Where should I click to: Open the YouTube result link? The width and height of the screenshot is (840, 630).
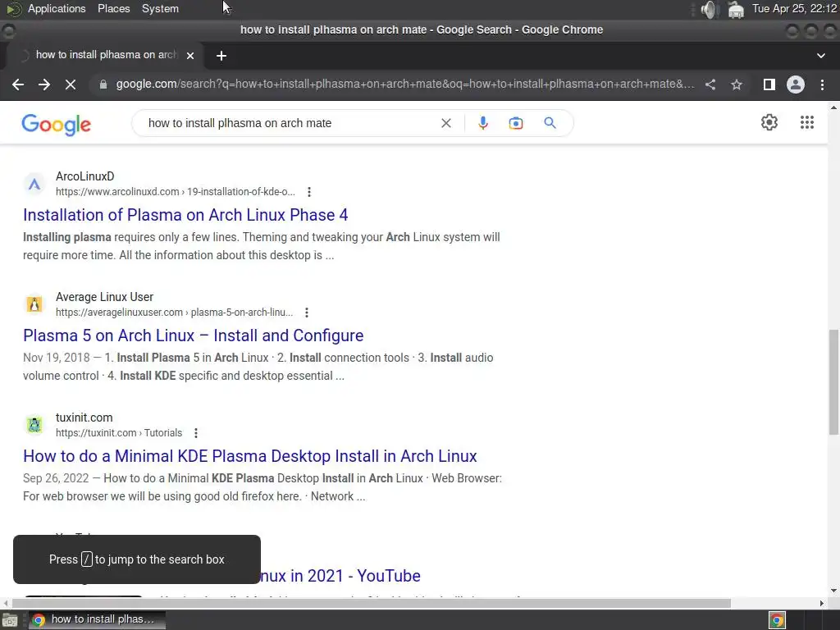[340, 576]
